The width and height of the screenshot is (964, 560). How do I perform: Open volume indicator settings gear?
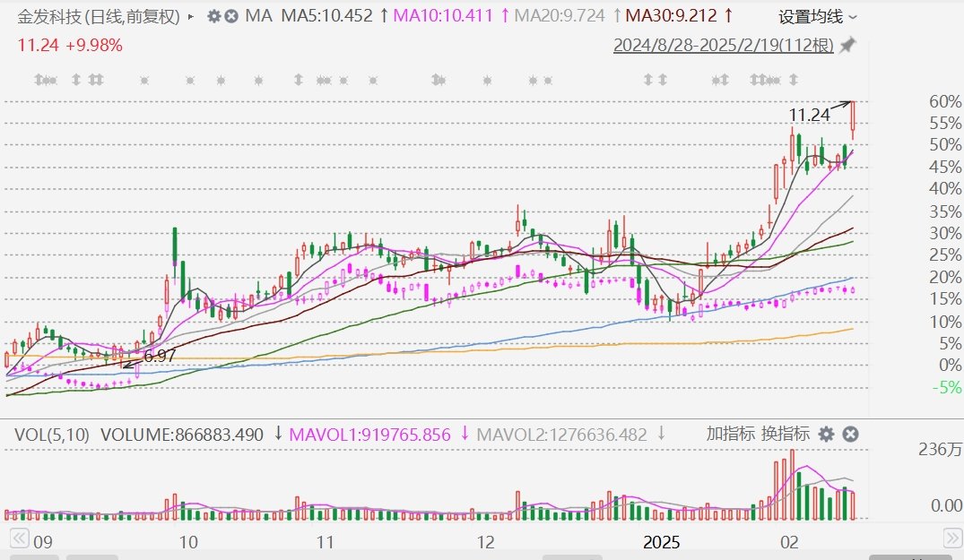pos(826,435)
